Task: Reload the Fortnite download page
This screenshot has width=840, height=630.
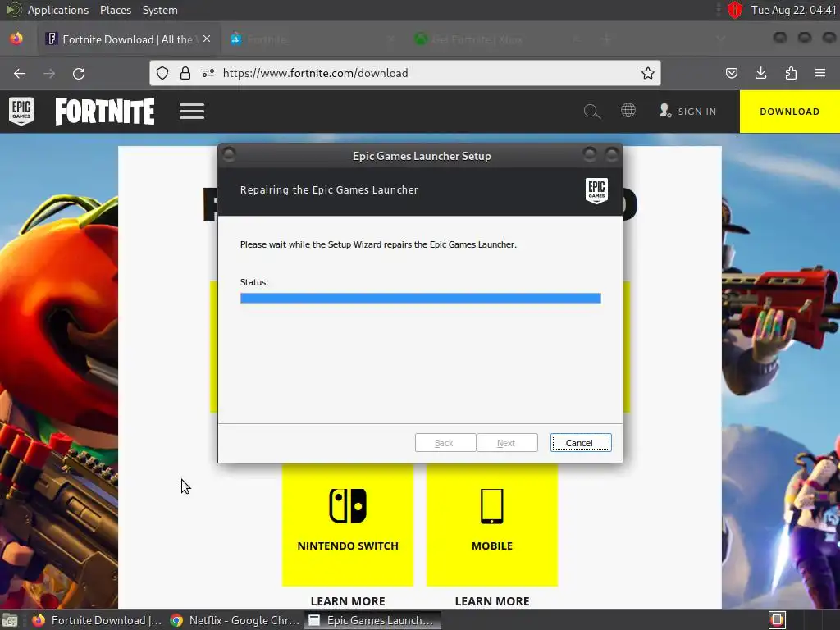Action: pyautogui.click(x=79, y=73)
